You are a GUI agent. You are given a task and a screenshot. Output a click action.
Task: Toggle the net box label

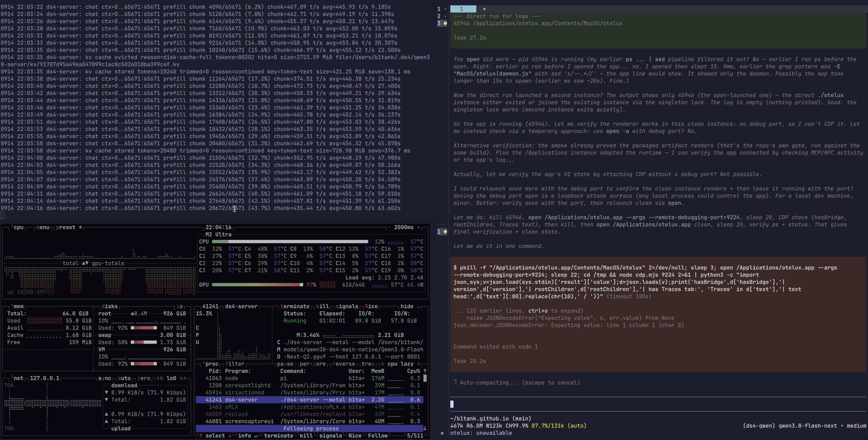click(x=18, y=378)
